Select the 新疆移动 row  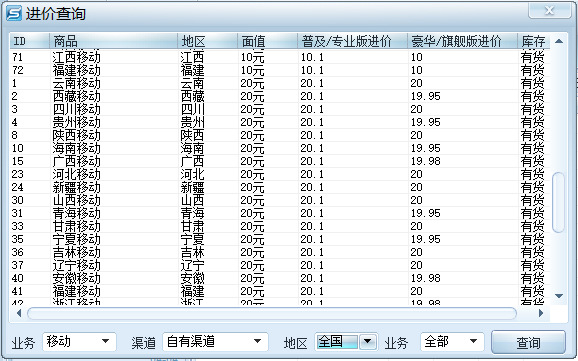(x=280, y=187)
